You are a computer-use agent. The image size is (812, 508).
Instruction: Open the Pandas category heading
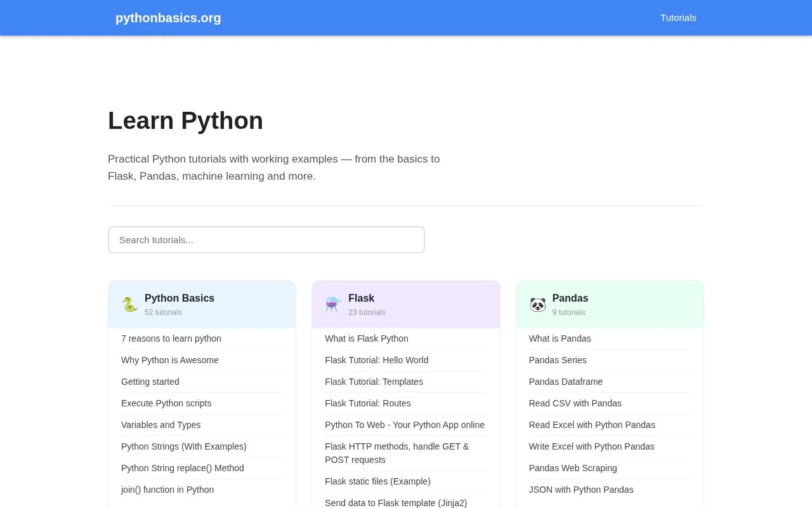(x=570, y=298)
